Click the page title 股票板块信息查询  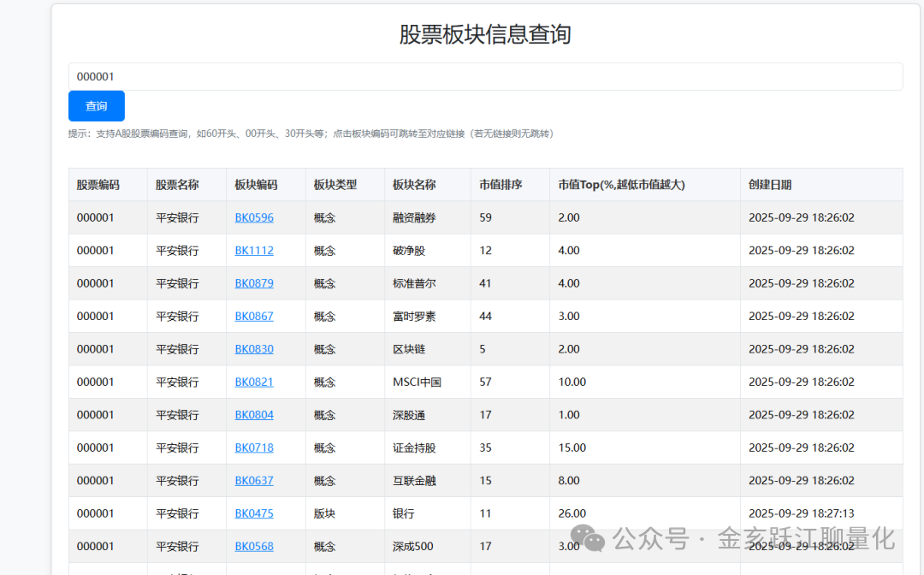(x=485, y=34)
